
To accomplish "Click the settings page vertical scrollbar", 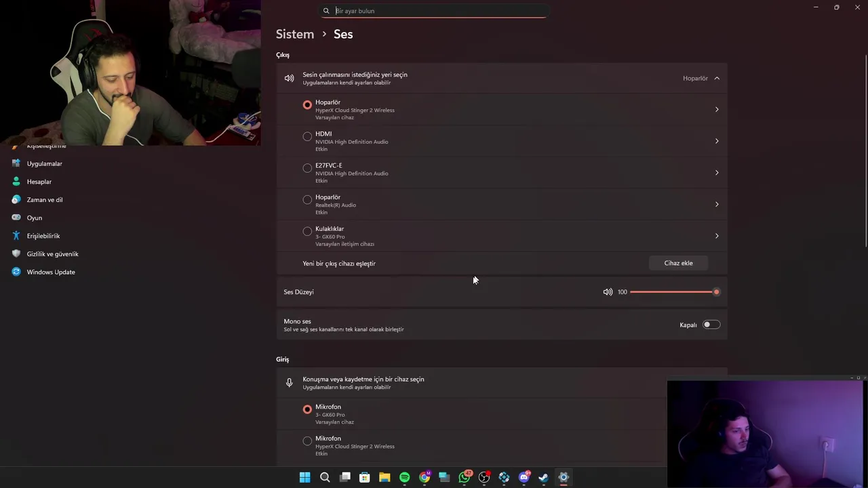I will coord(865,149).
